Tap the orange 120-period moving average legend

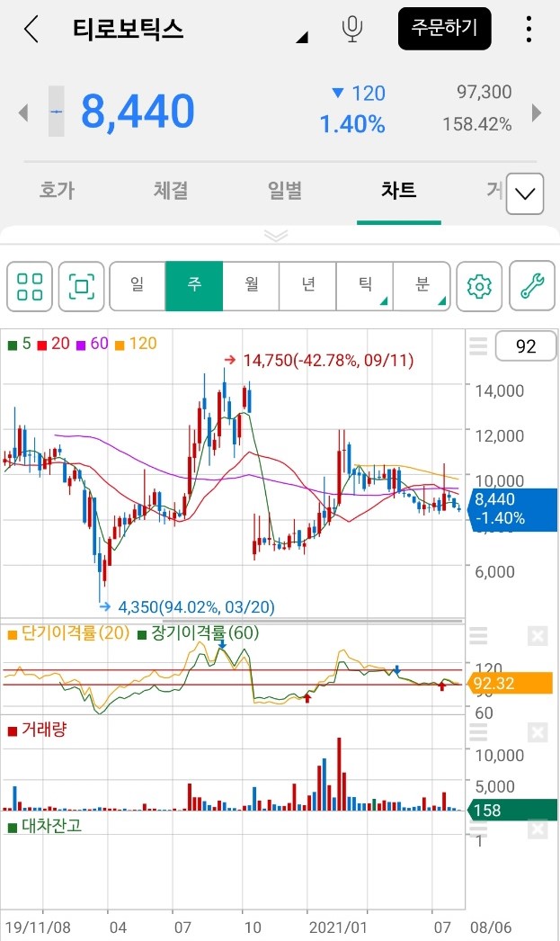click(x=136, y=344)
